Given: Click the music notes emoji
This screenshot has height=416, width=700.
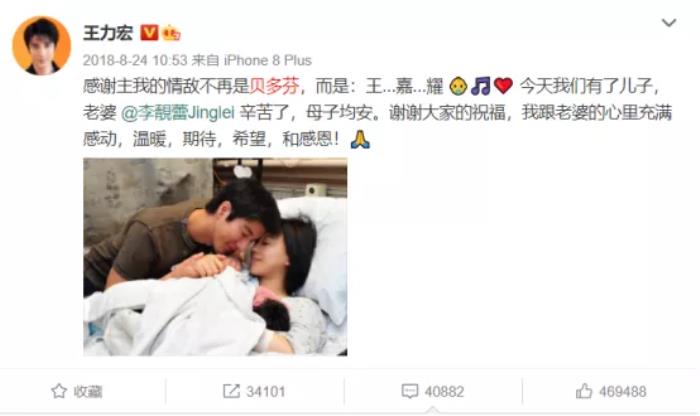Looking at the screenshot, I should pos(481,86).
